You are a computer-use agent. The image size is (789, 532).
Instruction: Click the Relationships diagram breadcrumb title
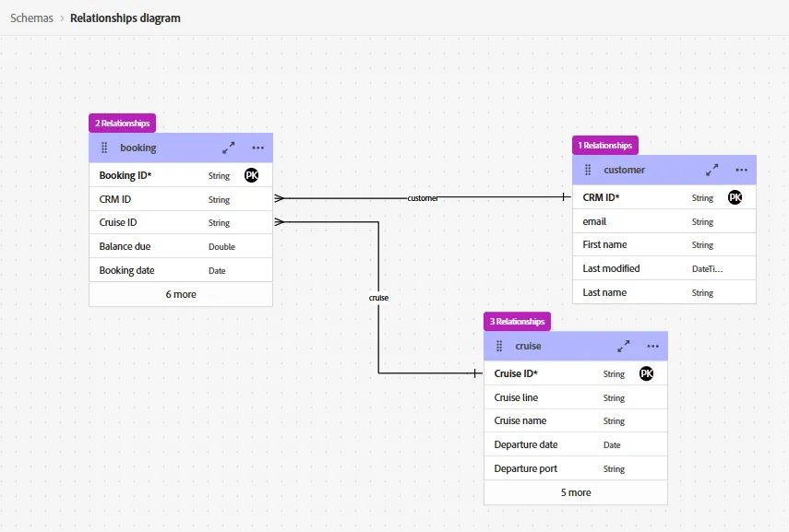point(126,18)
